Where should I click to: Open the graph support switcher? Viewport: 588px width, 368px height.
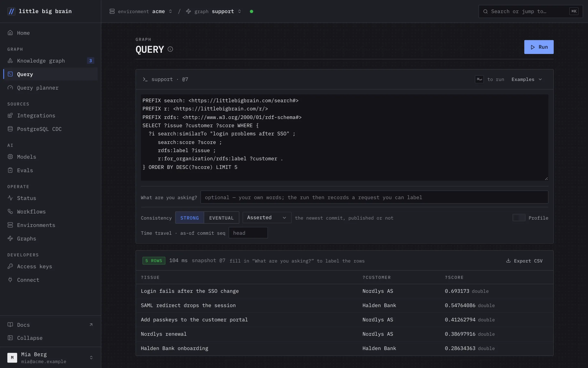pos(214,11)
